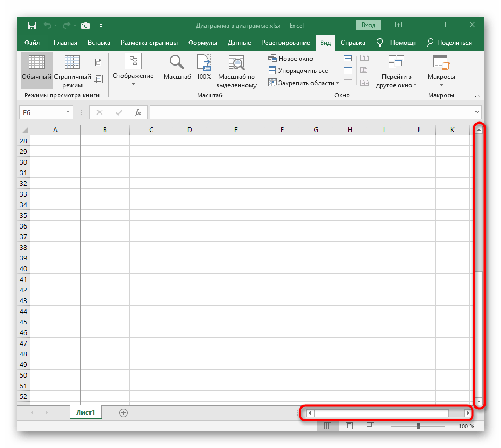Click the Undo arrow in quick access toolbar

click(x=47, y=25)
